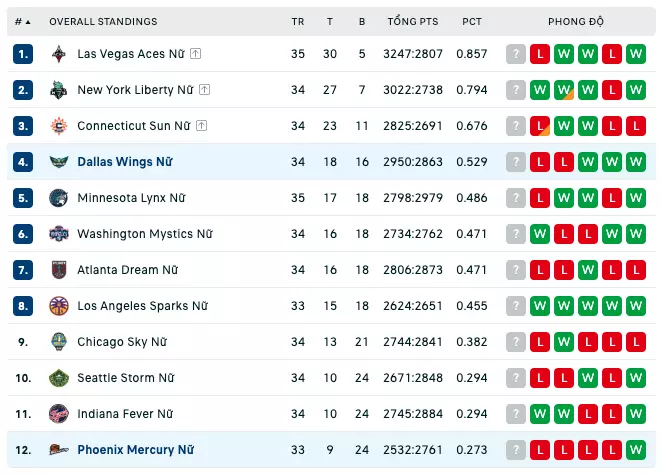The height and width of the screenshot is (475, 662).
Task: Click the Los Angeles Sparks logo
Action: click(59, 306)
